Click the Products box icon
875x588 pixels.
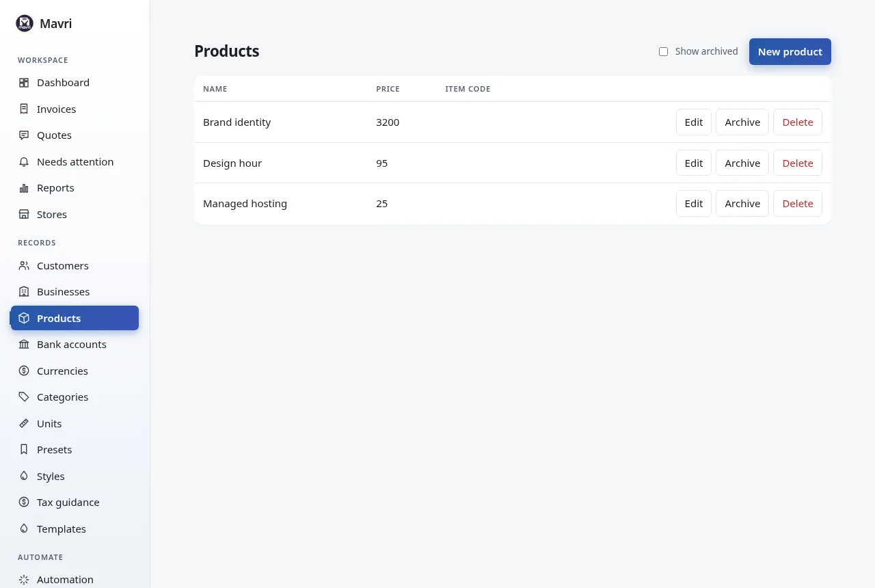click(24, 318)
